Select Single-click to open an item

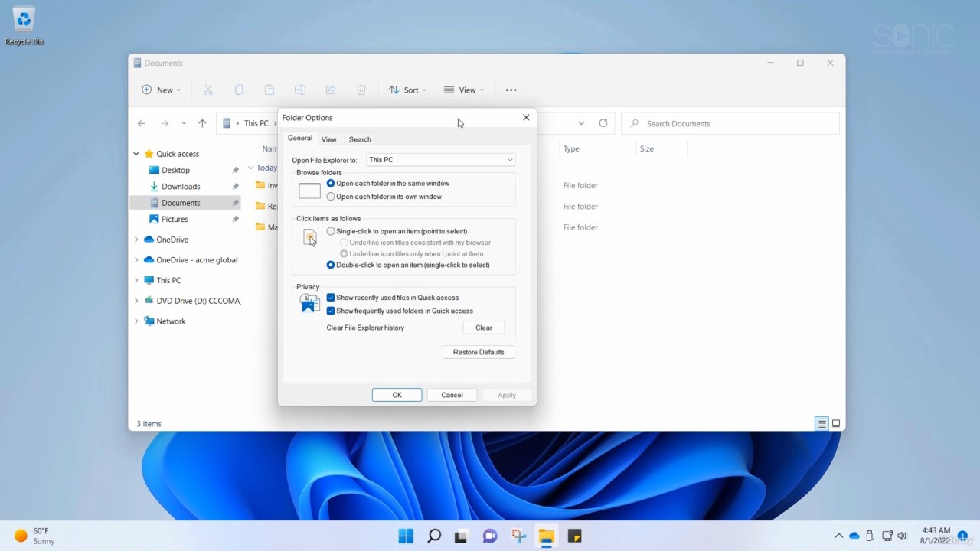click(x=331, y=231)
